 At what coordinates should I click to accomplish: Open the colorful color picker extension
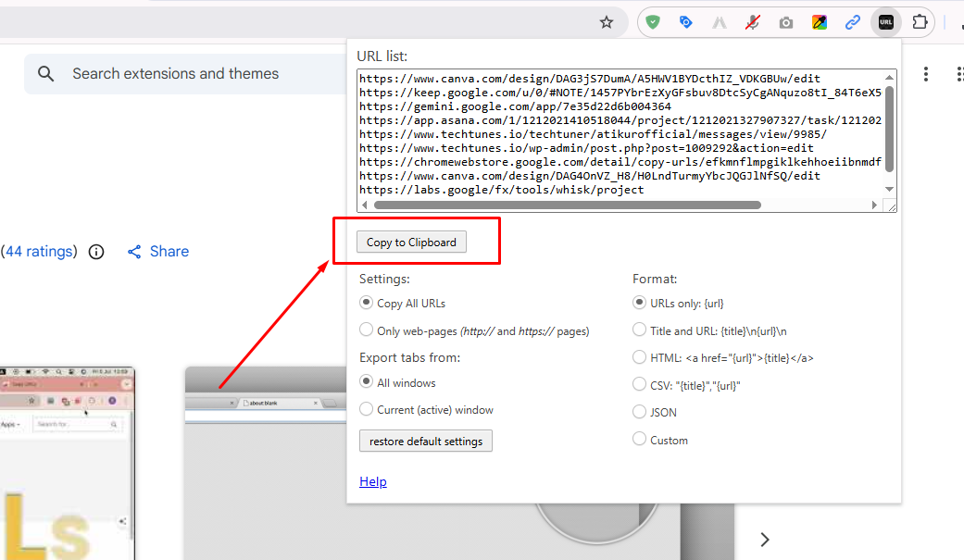click(x=819, y=23)
